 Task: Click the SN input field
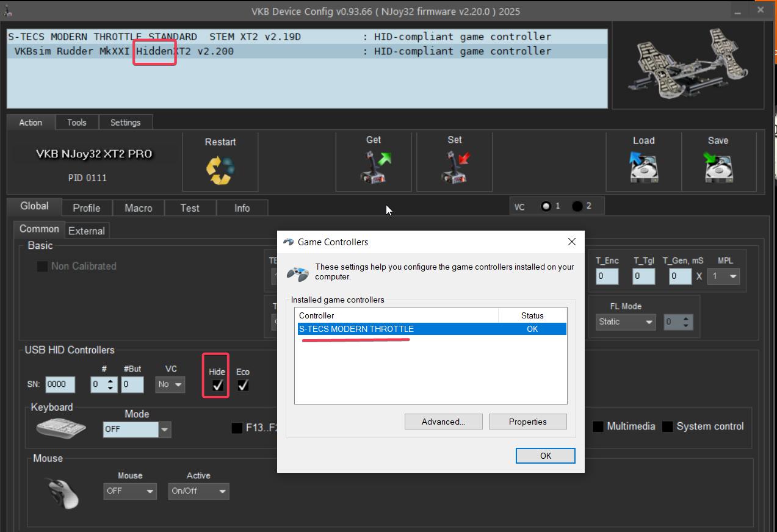[x=60, y=384]
